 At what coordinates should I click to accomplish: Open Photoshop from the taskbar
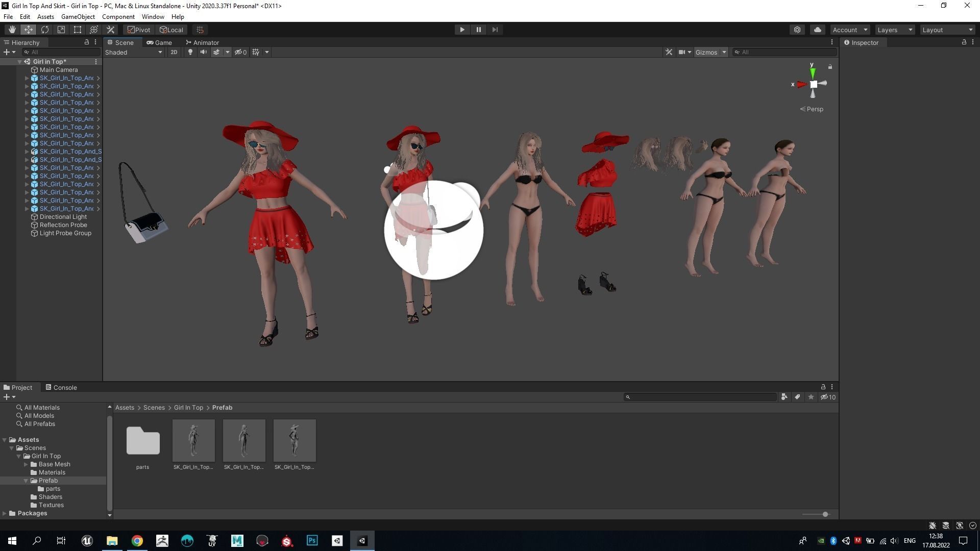pos(312,541)
